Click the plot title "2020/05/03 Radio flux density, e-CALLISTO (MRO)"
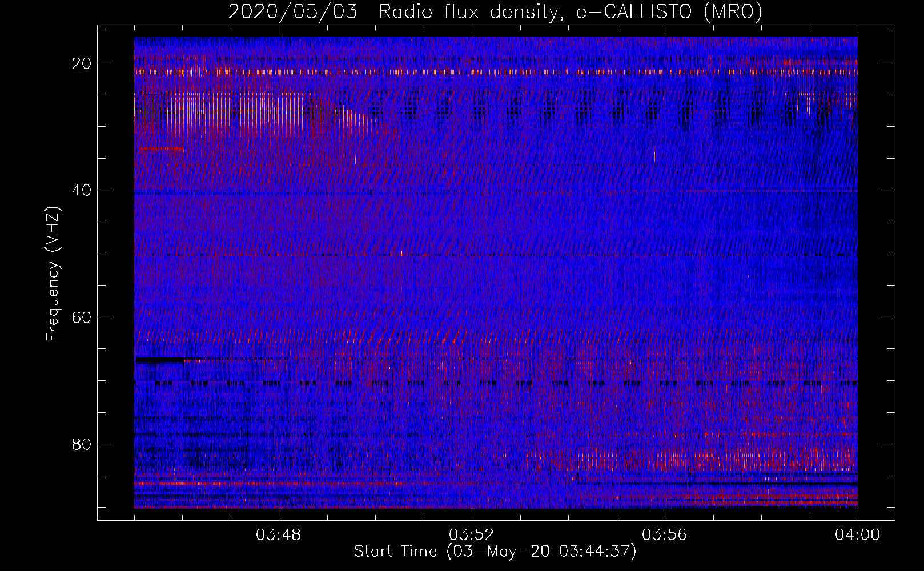 tap(495, 11)
